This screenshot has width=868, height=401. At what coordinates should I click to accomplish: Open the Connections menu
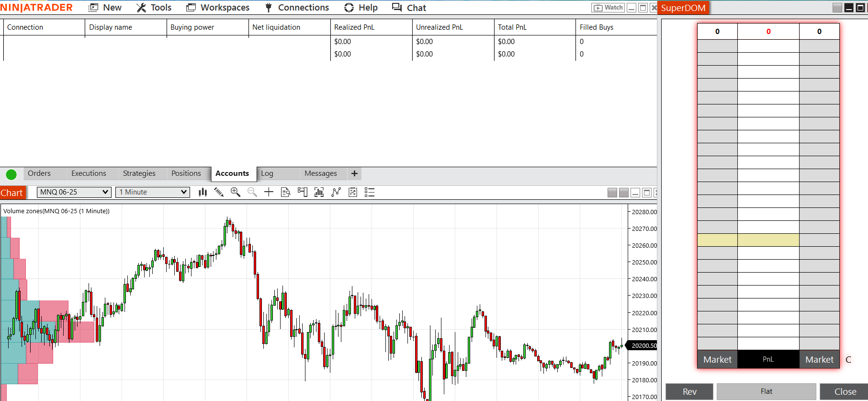[297, 8]
